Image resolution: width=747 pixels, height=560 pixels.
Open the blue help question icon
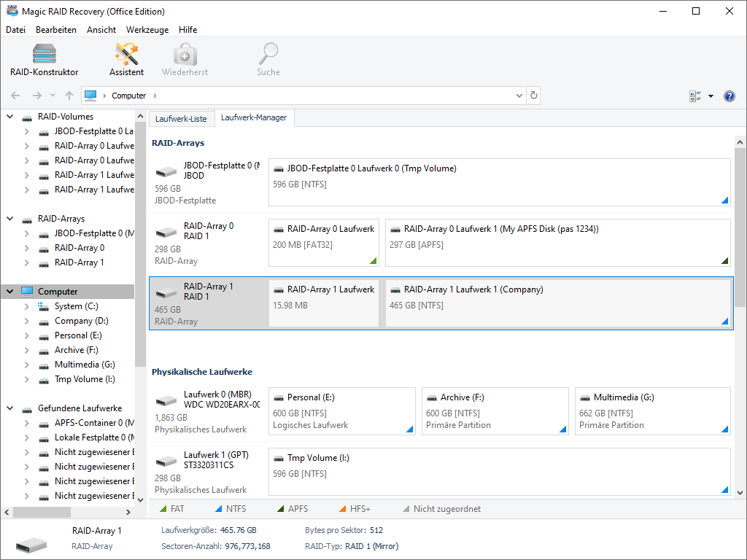(x=729, y=96)
